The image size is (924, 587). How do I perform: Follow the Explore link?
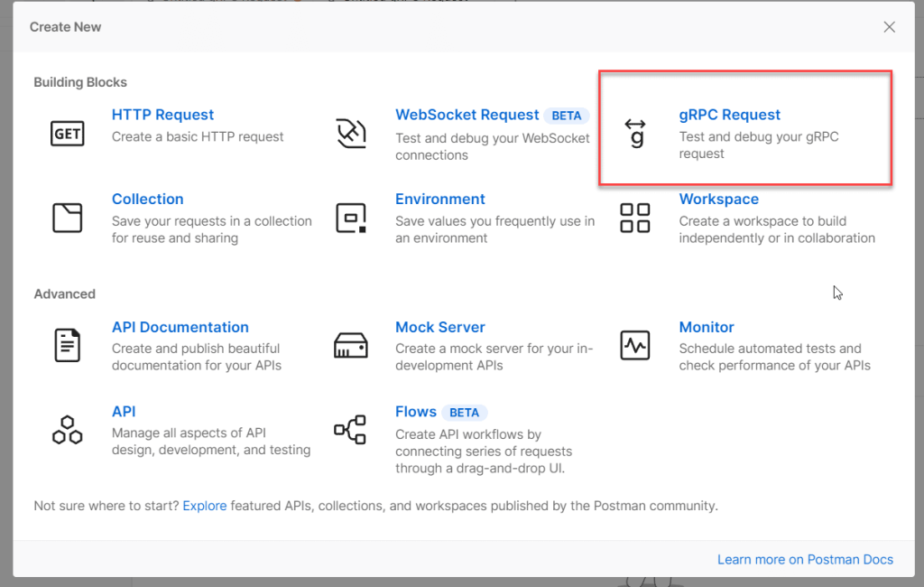coord(205,506)
